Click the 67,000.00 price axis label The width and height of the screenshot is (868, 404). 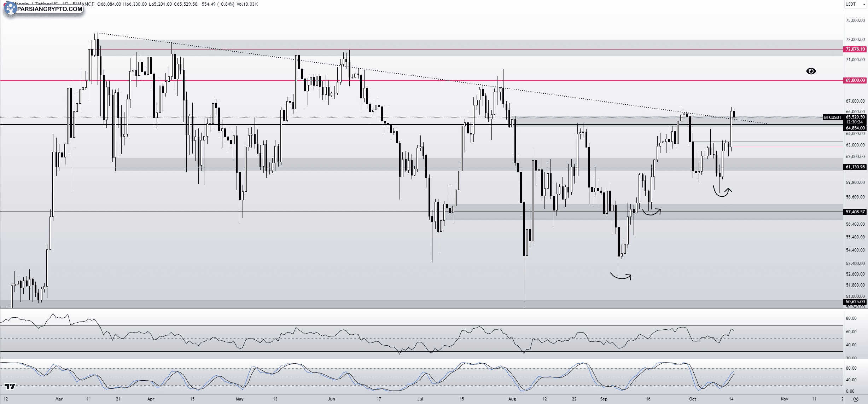click(x=855, y=101)
